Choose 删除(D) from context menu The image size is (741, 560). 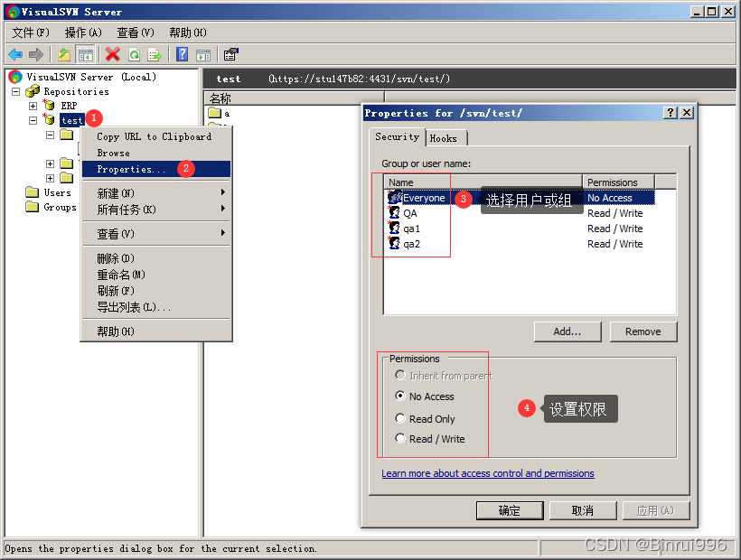pyautogui.click(x=156, y=258)
